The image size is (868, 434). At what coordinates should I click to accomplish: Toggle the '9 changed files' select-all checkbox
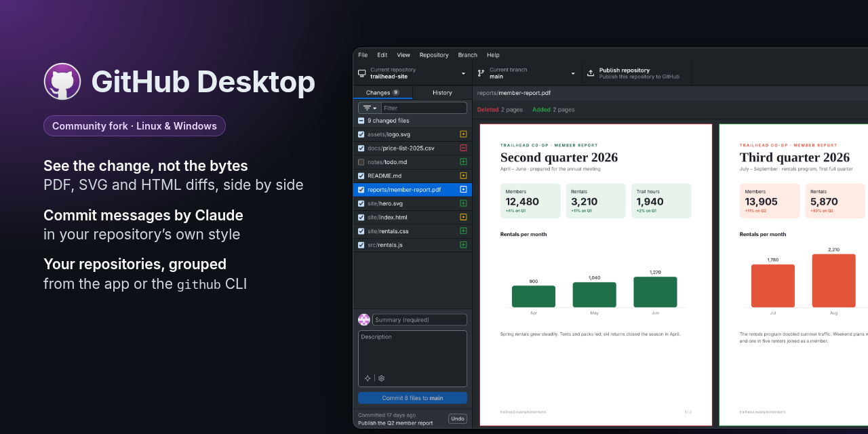click(x=361, y=121)
